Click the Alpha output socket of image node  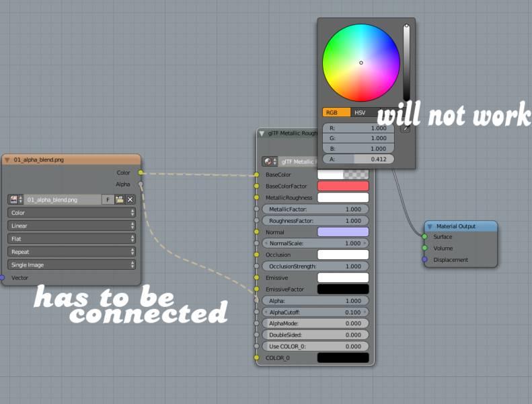[141, 184]
